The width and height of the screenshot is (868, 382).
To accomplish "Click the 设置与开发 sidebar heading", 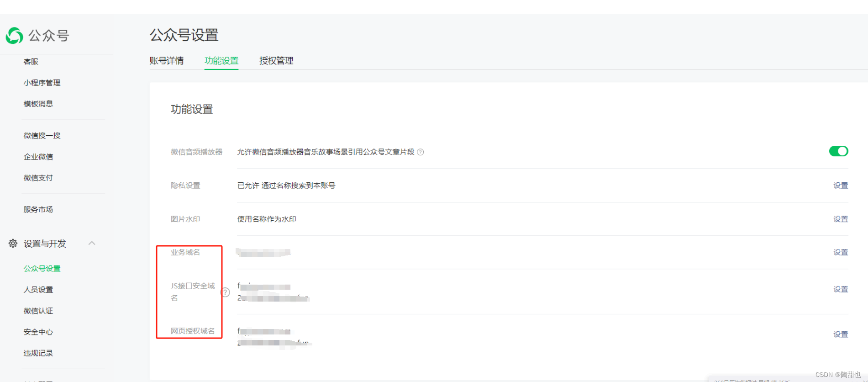I will 45,244.
